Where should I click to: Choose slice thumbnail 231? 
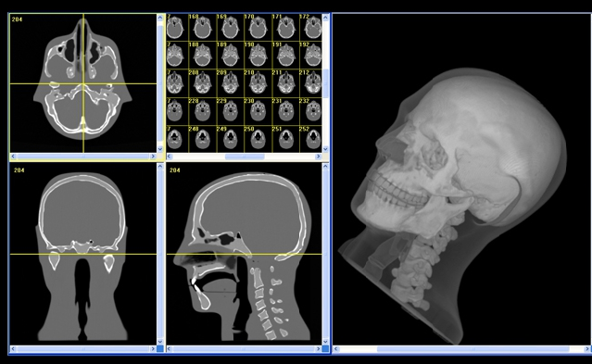tap(285, 111)
